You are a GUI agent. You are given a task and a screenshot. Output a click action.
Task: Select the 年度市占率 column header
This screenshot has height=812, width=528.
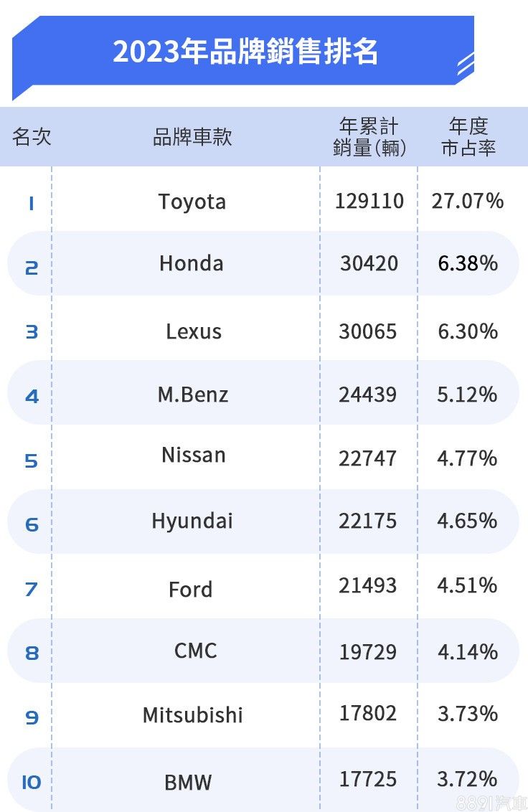(x=468, y=137)
